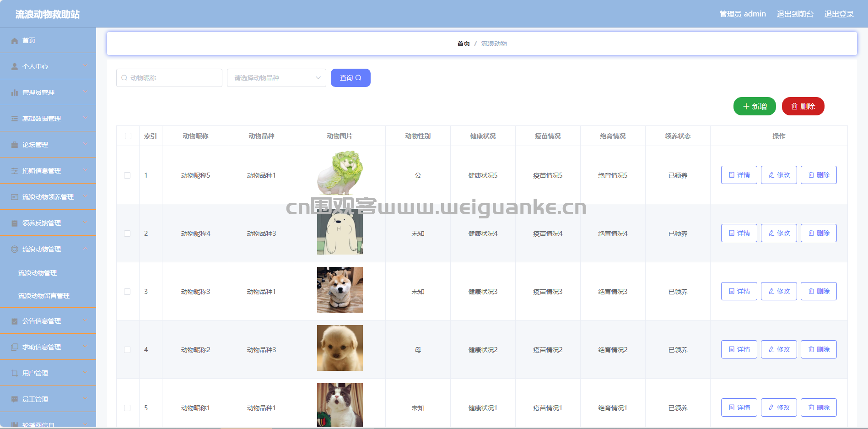Viewport: 868px width, 429px height.
Task: Open the 流浪动物留言管理 submenu entry
Action: tap(48, 296)
